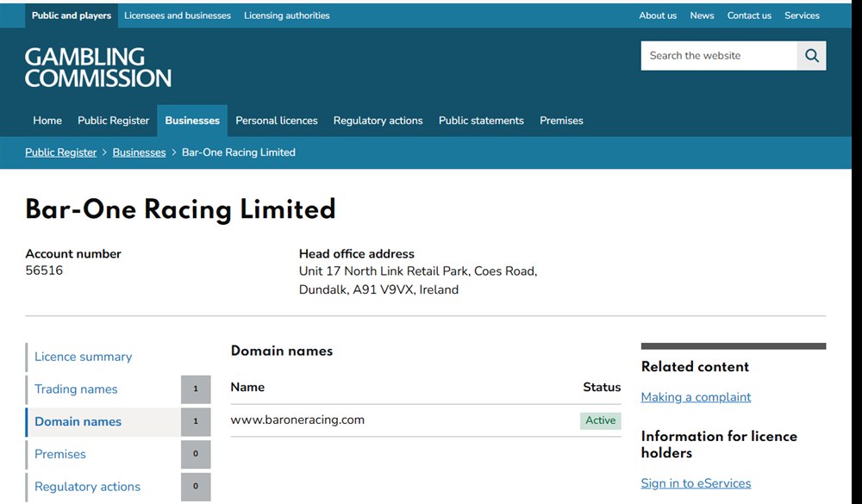Image resolution: width=862 pixels, height=504 pixels.
Task: Click www.baroneracing.com domain name text
Action: (297, 420)
